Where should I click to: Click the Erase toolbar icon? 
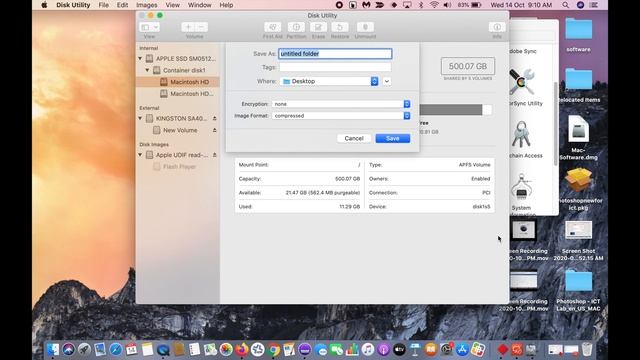point(318,27)
